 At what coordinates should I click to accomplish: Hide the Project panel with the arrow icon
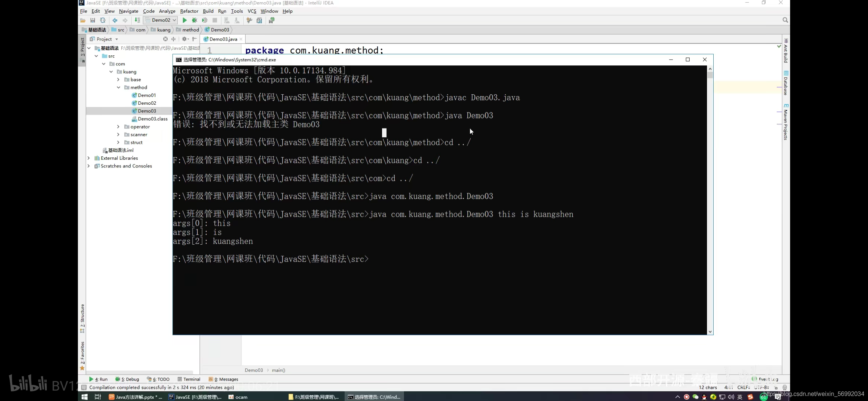[195, 39]
